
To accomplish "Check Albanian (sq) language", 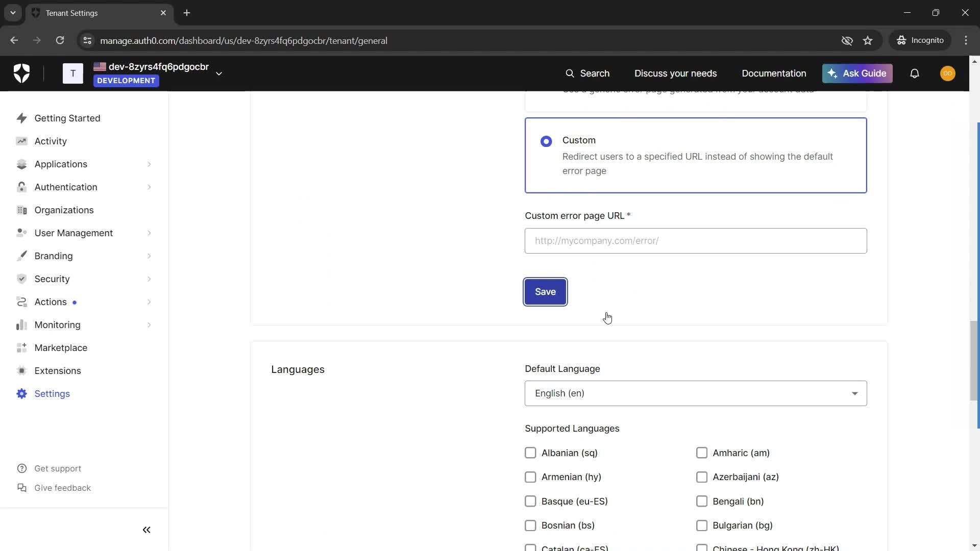I will pyautogui.click(x=530, y=453).
